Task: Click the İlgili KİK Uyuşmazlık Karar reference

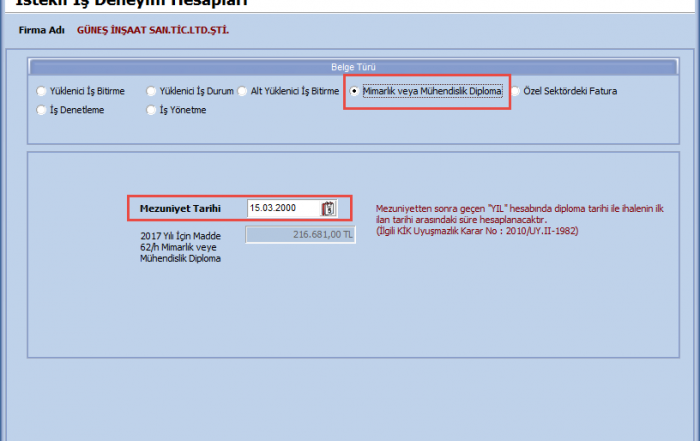Action: [476, 231]
